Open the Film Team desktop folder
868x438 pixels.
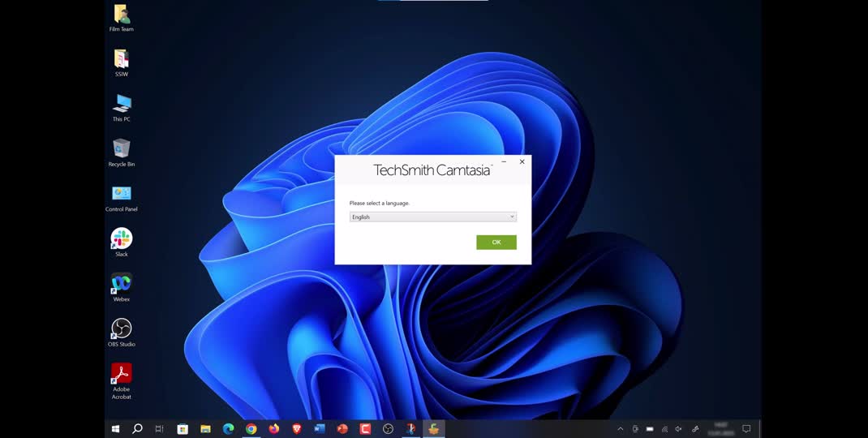coord(121,19)
